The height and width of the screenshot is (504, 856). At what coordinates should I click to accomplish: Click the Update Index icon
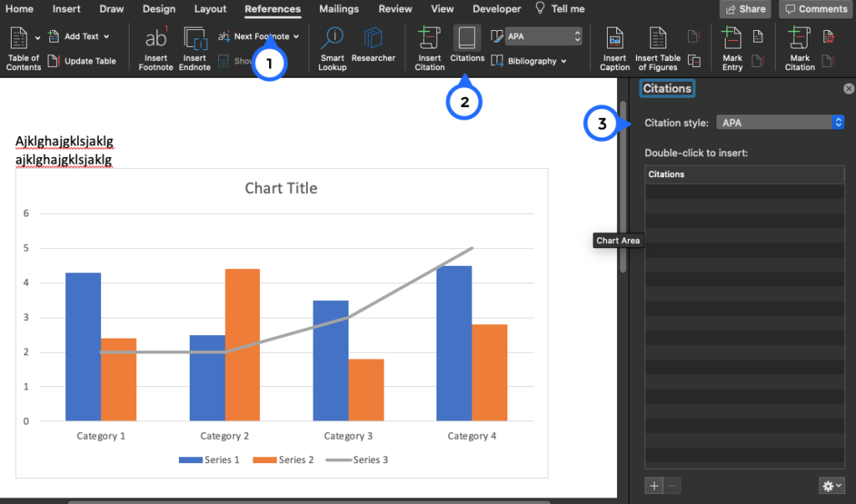pyautogui.click(x=757, y=61)
